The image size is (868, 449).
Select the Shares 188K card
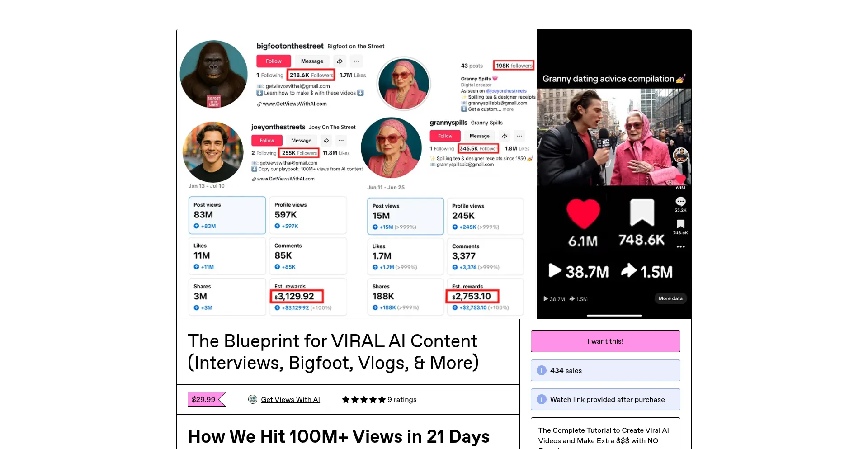pos(406,297)
